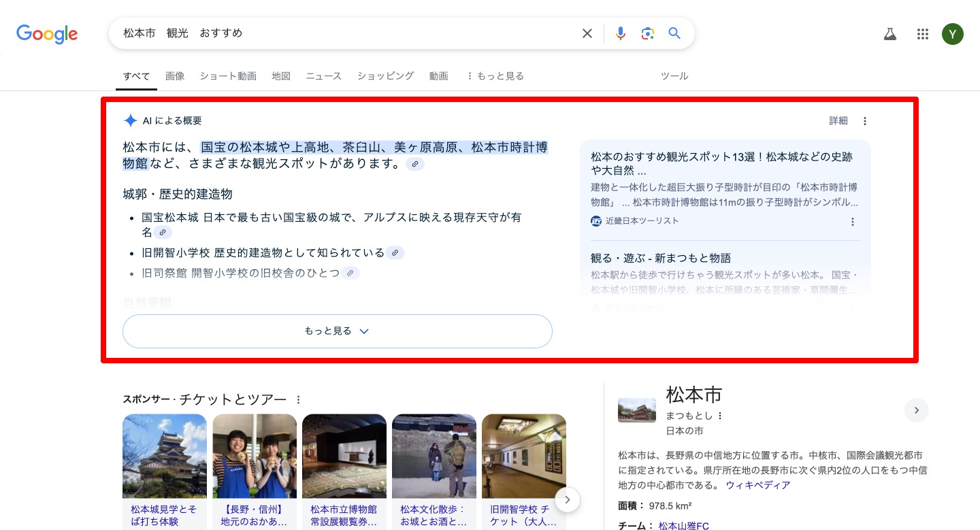Open the Google apps grid
Viewport: 980px width, 530px height.
point(923,34)
